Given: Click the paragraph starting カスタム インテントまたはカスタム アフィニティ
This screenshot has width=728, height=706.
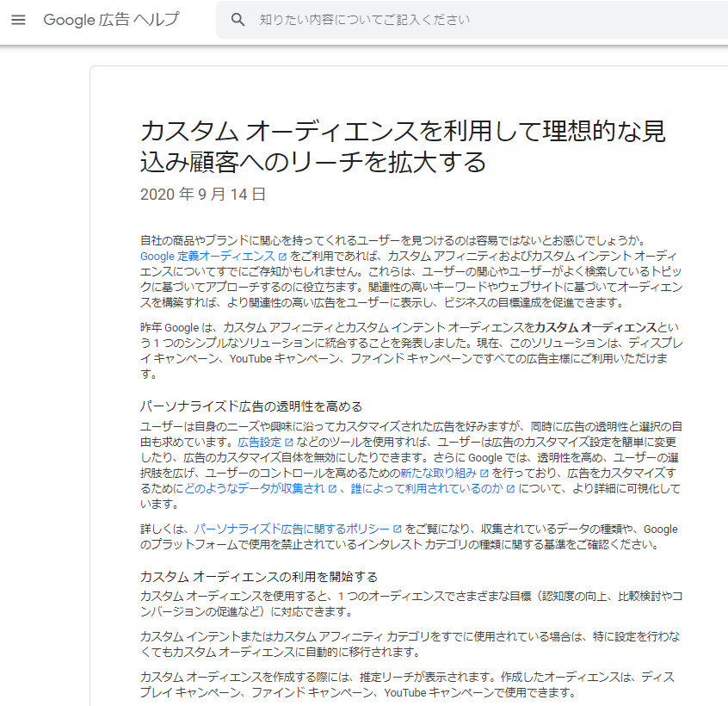Looking at the screenshot, I should click(x=410, y=644).
